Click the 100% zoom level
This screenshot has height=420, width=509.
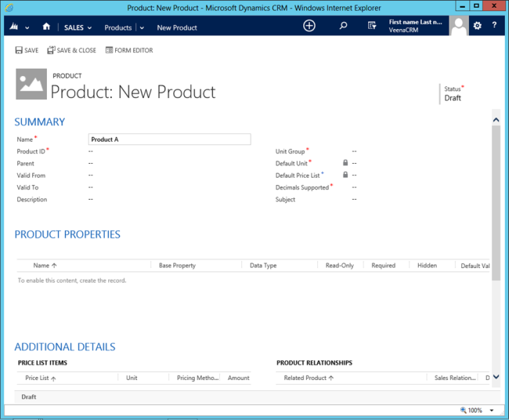[x=475, y=411]
